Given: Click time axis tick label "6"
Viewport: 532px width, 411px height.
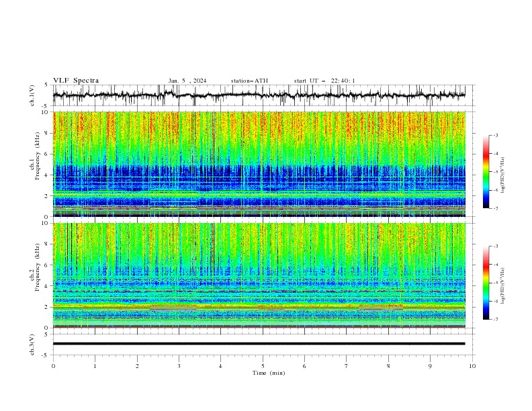Looking at the screenshot, I should point(304,366).
